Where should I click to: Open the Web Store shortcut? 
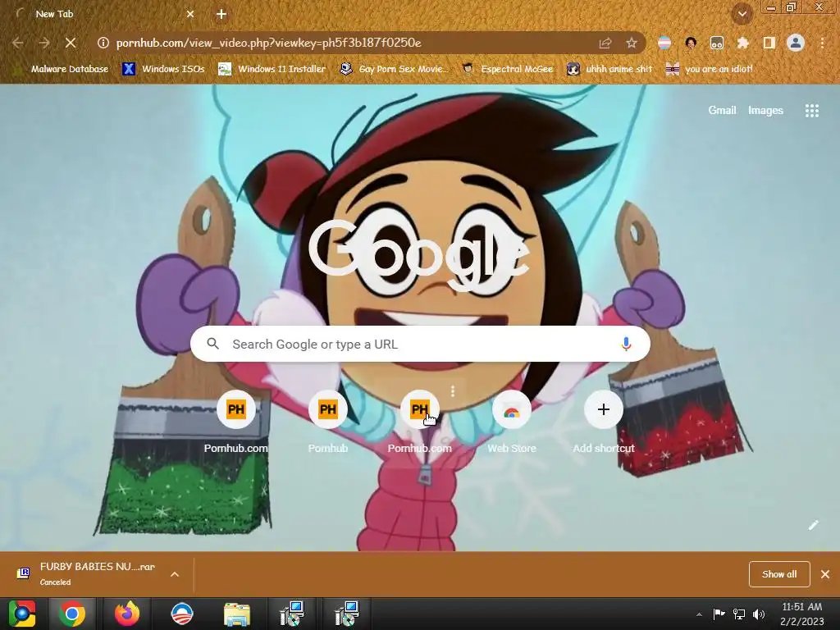(x=512, y=422)
